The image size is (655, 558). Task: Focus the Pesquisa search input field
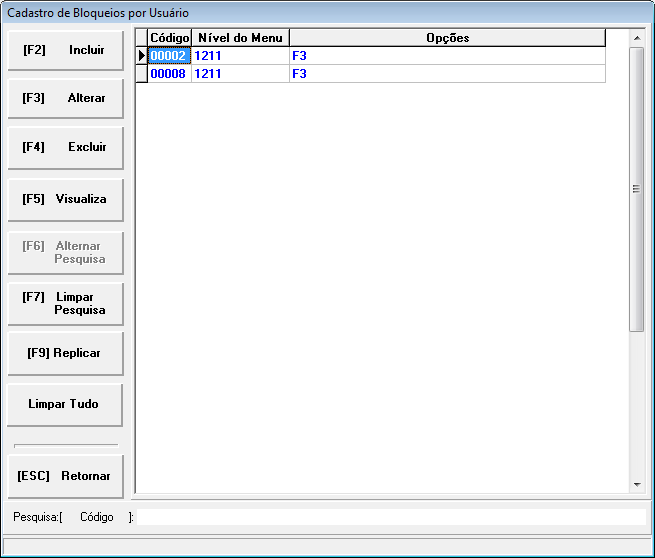[390, 517]
